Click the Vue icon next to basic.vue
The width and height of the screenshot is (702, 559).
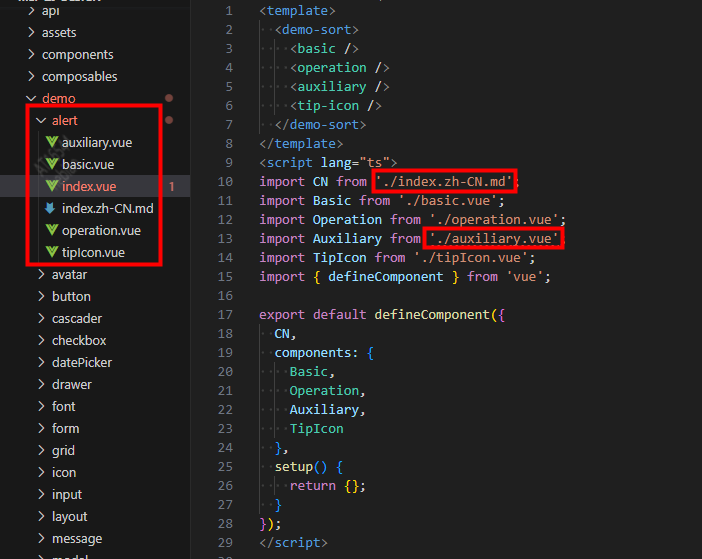coord(51,164)
